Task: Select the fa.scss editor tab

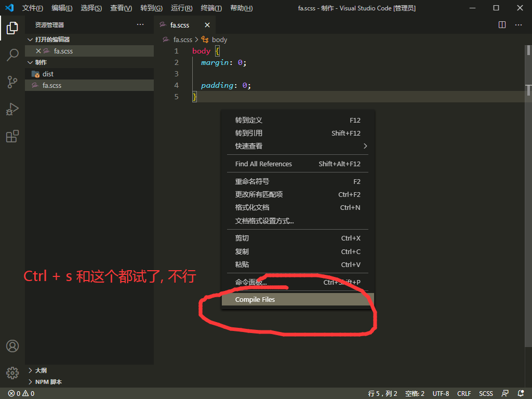Action: coord(184,25)
